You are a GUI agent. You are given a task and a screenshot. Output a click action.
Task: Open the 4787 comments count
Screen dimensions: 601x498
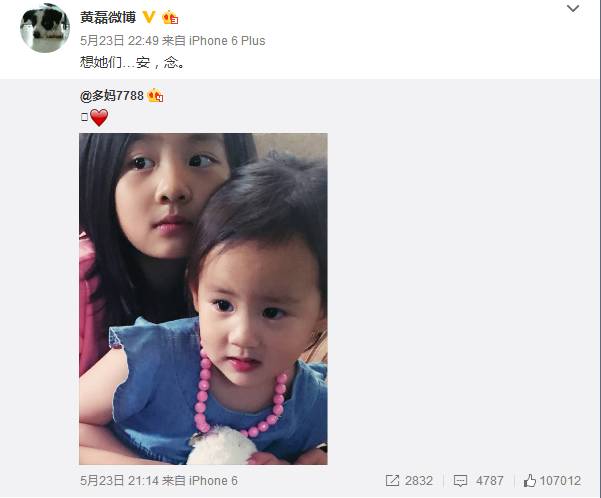[x=489, y=481]
